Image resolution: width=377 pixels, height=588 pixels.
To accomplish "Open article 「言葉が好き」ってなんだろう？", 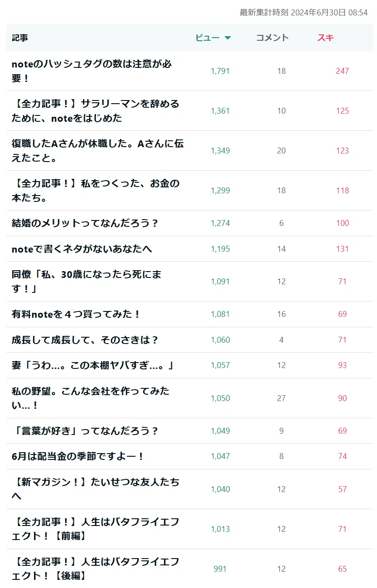I will click(x=85, y=431).
